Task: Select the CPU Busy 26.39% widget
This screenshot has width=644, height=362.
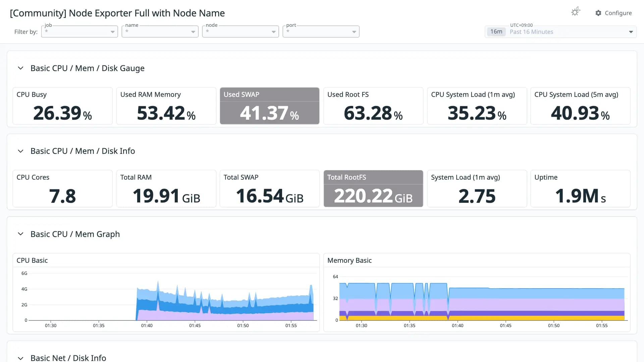Action: pyautogui.click(x=62, y=106)
